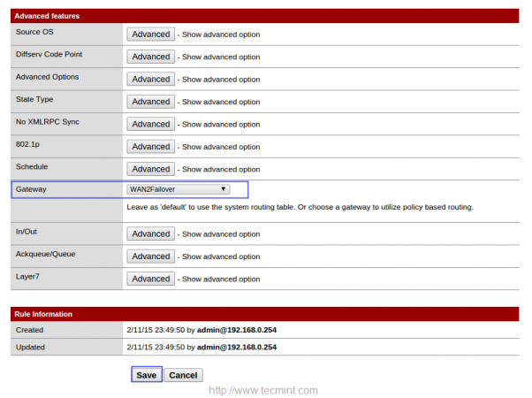The width and height of the screenshot is (532, 398).
Task: Show advanced In/Out queue option
Action: 151,234
